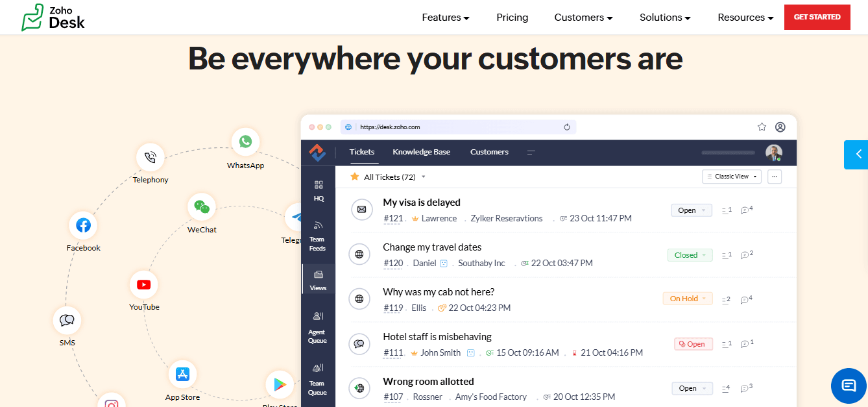This screenshot has height=407, width=868.
Task: Click the YouTube channel icon
Action: [144, 284]
